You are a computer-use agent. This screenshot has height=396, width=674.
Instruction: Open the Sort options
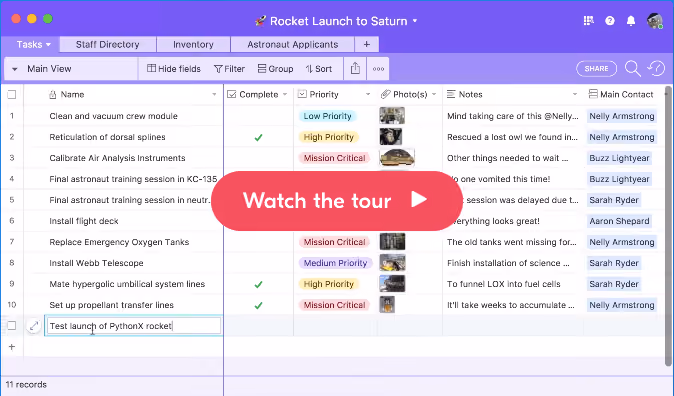319,69
